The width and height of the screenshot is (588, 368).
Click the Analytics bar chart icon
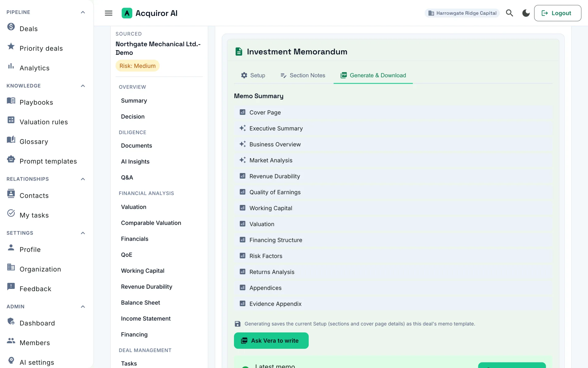[11, 66]
